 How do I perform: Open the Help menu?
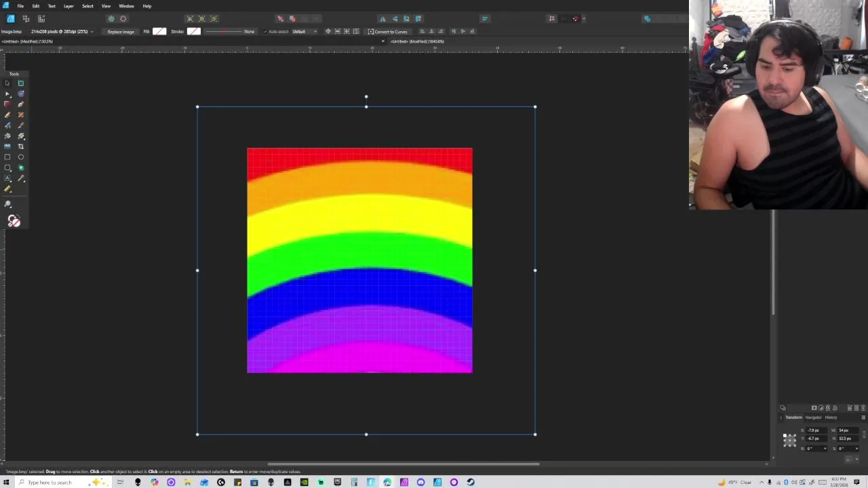[147, 6]
